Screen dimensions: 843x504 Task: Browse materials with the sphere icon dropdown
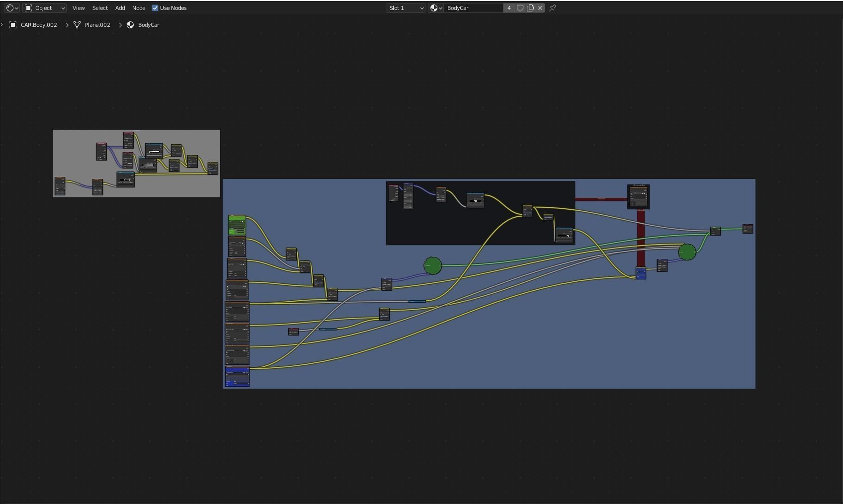tap(436, 8)
